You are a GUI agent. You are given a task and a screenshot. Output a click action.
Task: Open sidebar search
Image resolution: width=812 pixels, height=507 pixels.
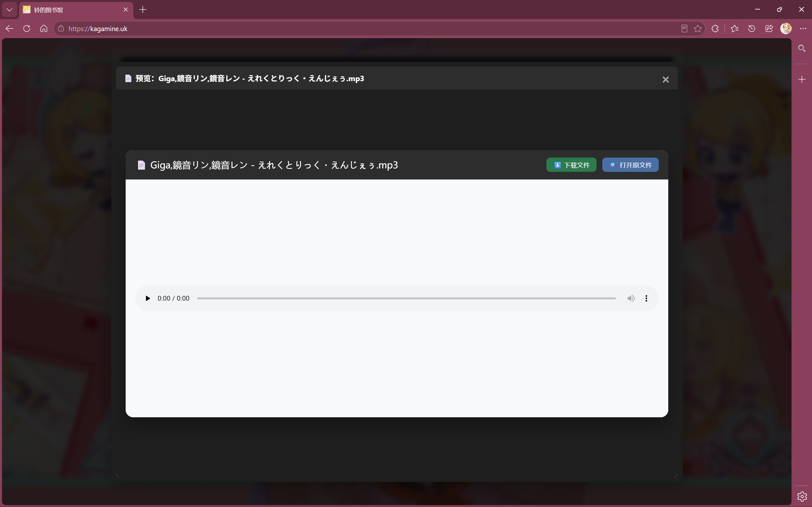pyautogui.click(x=802, y=48)
